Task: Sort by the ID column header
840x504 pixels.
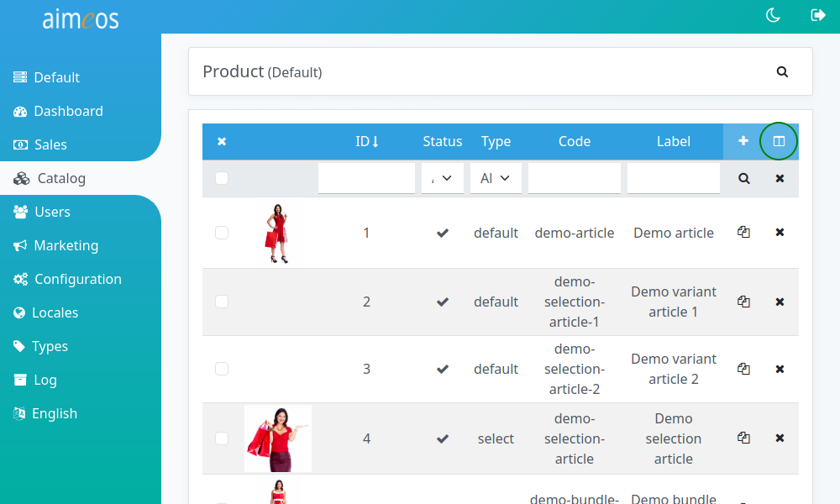Action: (x=367, y=141)
